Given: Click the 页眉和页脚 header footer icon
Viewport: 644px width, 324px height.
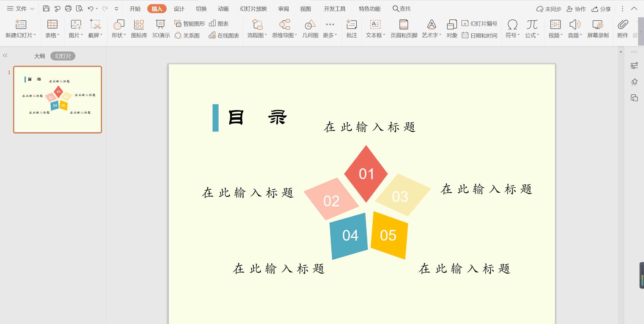Looking at the screenshot, I should [404, 29].
